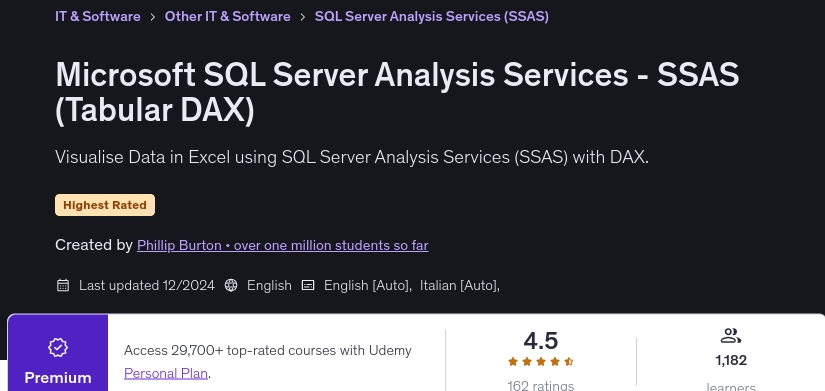Click the learners people icon
The height and width of the screenshot is (391, 825).
731,336
